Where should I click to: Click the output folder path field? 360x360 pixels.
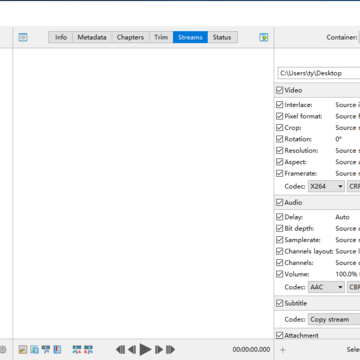point(319,73)
